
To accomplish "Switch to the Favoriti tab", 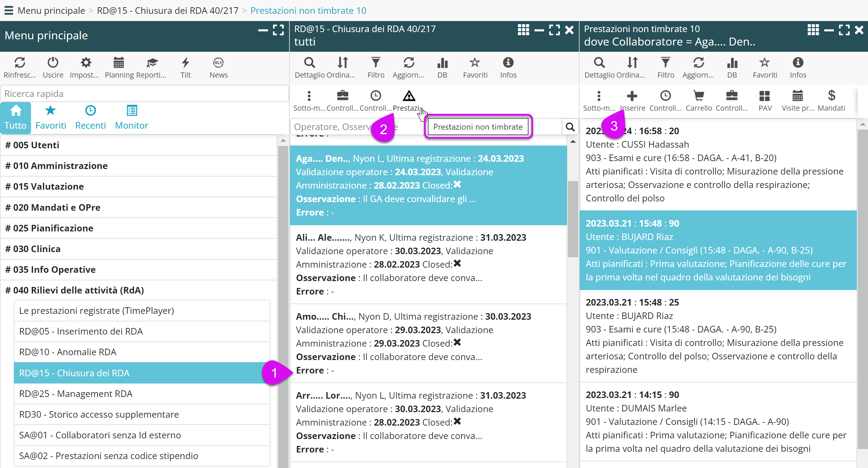I will (50, 117).
